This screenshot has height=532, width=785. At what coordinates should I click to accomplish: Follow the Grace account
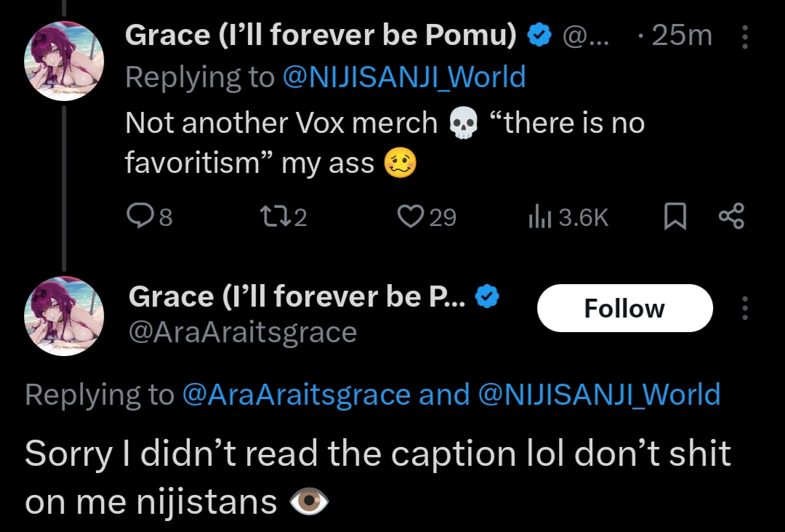pos(624,308)
